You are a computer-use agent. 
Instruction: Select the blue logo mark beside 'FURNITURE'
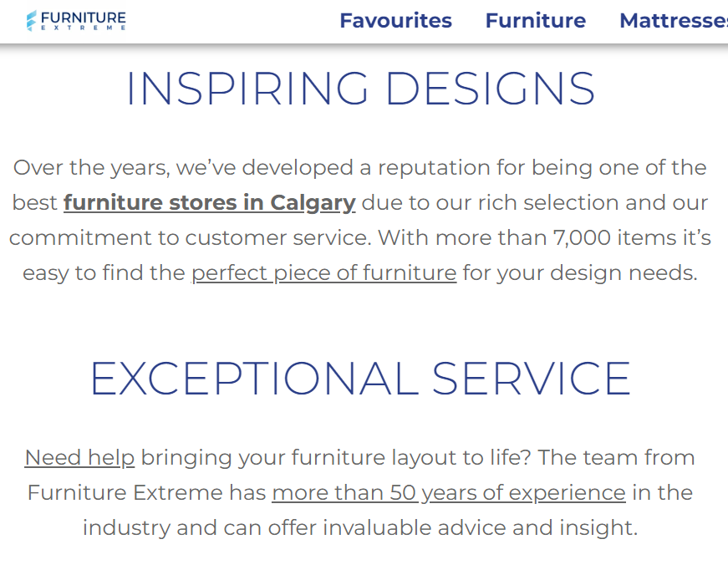click(x=32, y=18)
